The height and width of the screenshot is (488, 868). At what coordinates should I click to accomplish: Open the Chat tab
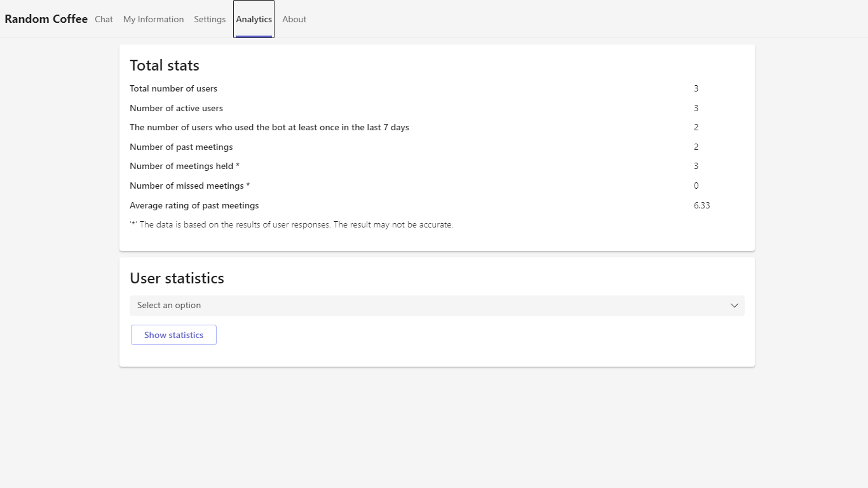coord(104,19)
